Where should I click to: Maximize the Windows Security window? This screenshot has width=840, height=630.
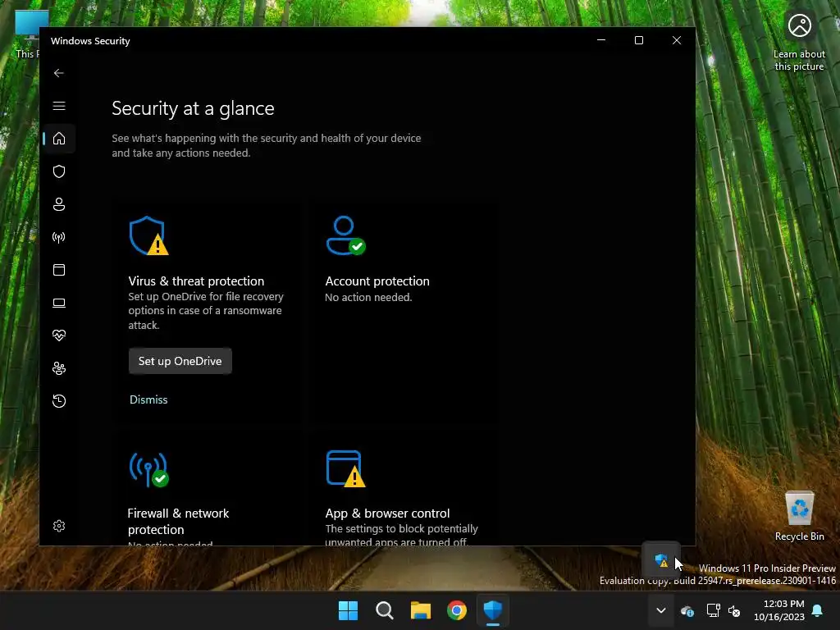click(x=639, y=40)
